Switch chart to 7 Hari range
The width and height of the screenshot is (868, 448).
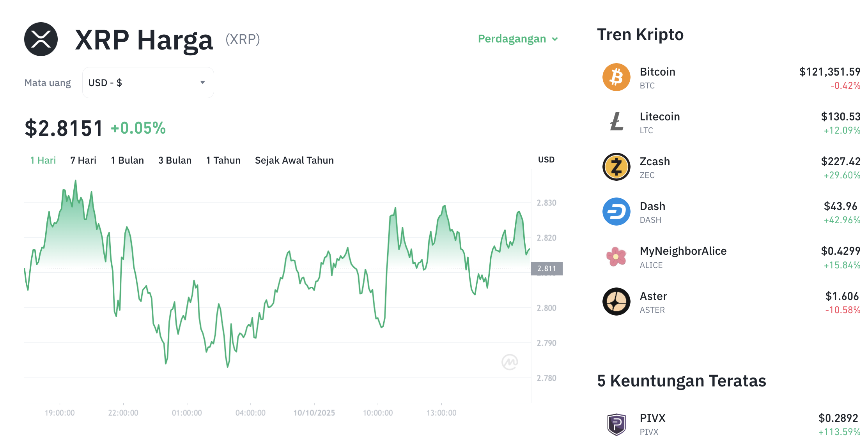pyautogui.click(x=83, y=161)
